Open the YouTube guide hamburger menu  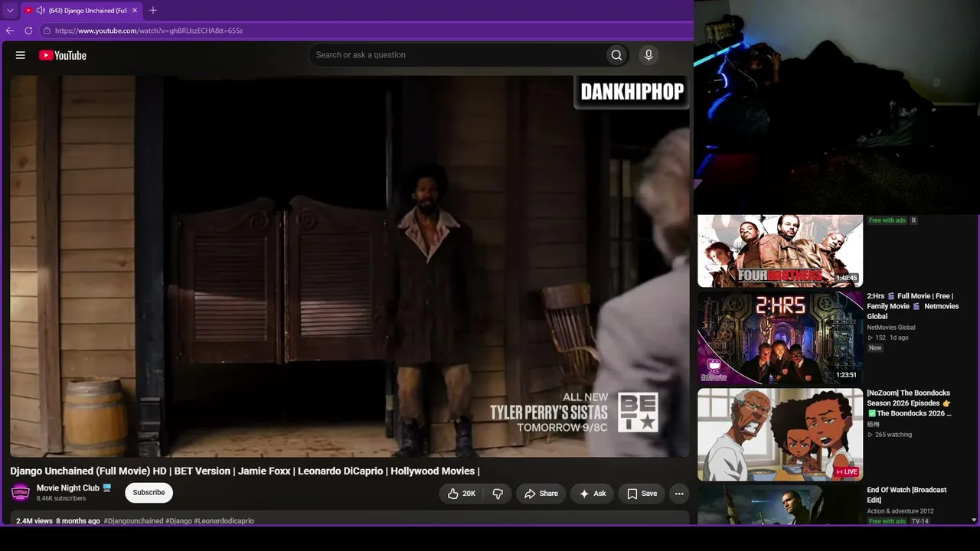(x=21, y=55)
